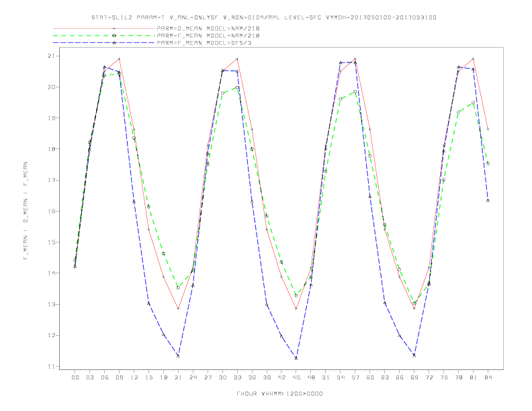Click x-axis forecast hour label 18
This screenshot has width=532, height=411.
[x=163, y=377]
